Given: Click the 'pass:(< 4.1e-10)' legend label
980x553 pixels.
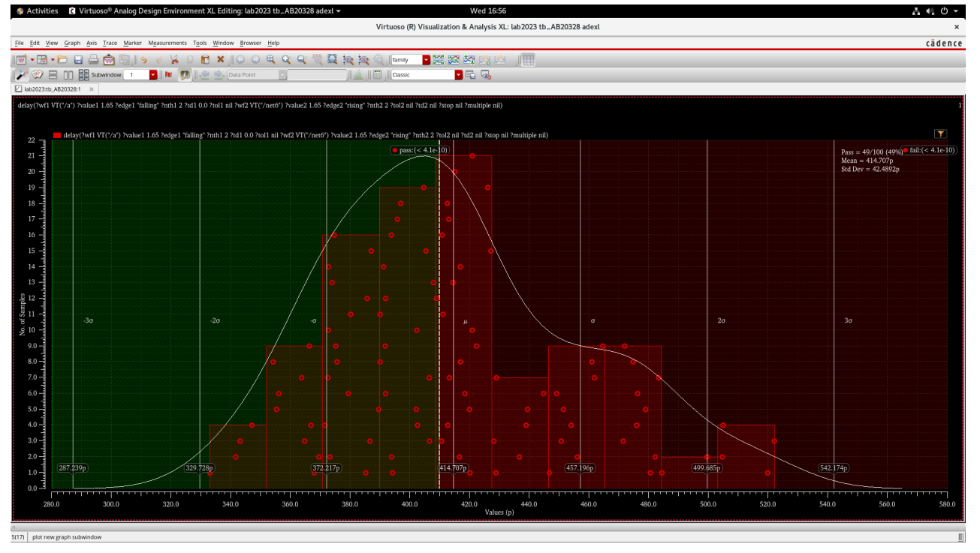Looking at the screenshot, I should point(419,151).
